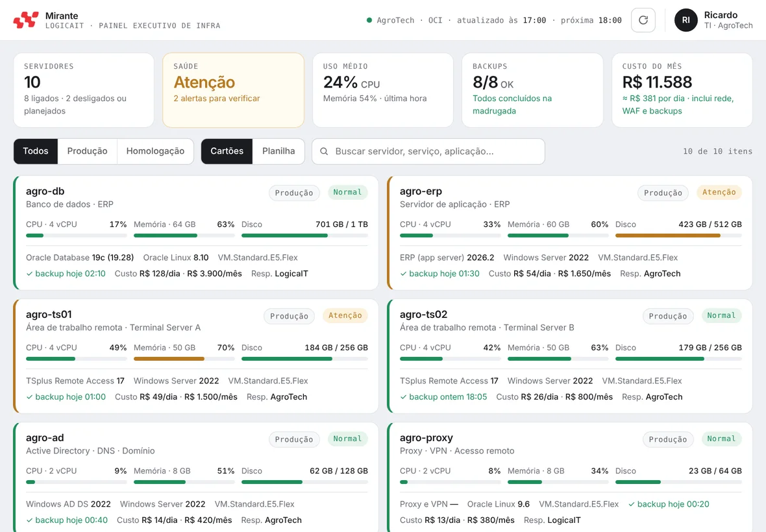Viewport: 766px width, 532px height.
Task: Open the Uso Médio CPU summary card
Action: coord(383,90)
